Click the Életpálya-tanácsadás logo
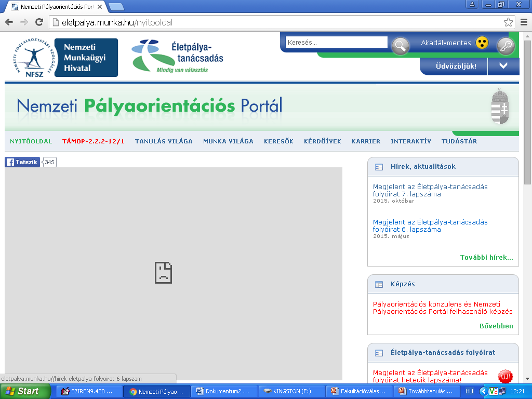This screenshot has width=532, height=399. coord(178,56)
